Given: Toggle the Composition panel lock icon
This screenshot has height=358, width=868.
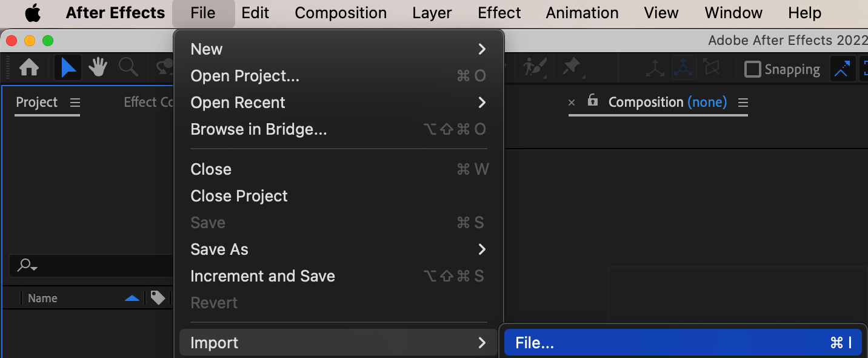Looking at the screenshot, I should 593,101.
